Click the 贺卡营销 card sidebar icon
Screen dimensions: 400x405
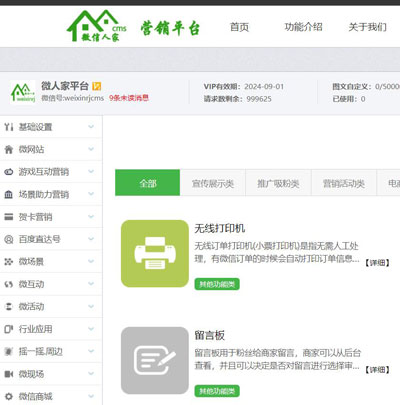(x=9, y=217)
